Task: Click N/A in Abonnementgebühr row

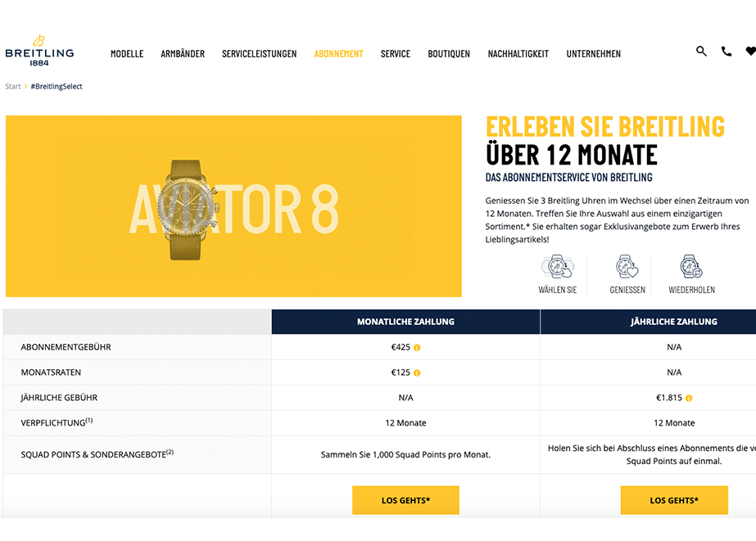Action: tap(674, 347)
